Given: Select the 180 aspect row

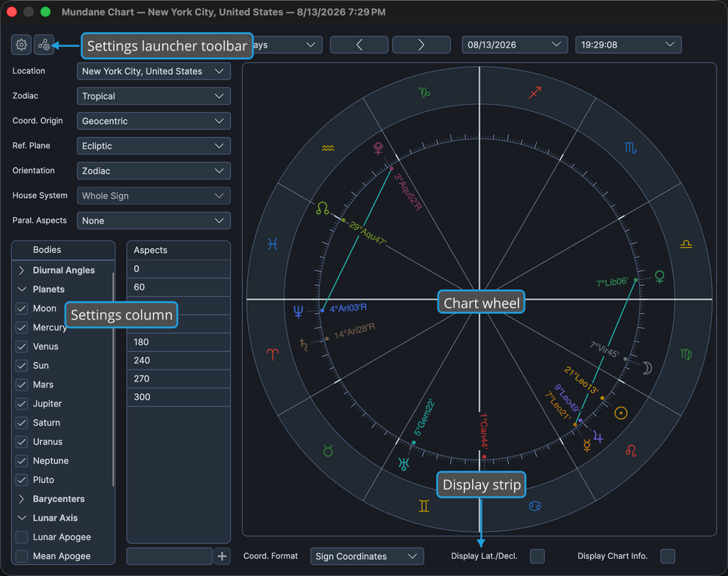Looking at the screenshot, I should tap(179, 342).
